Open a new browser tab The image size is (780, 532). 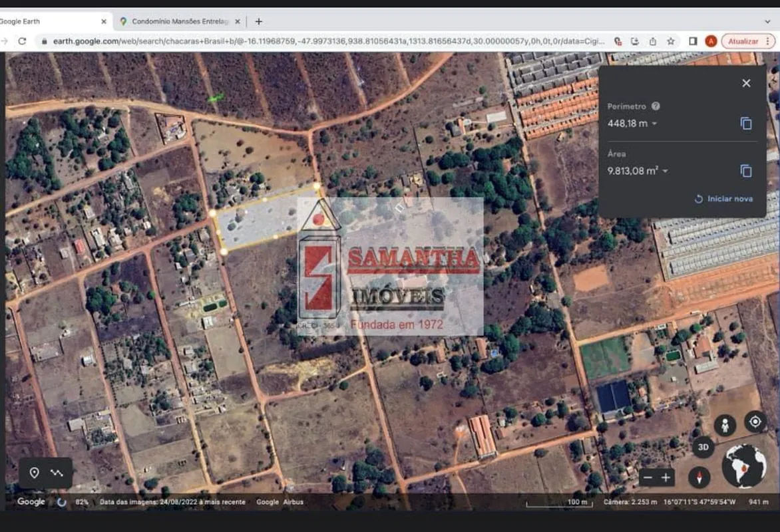pos(259,21)
